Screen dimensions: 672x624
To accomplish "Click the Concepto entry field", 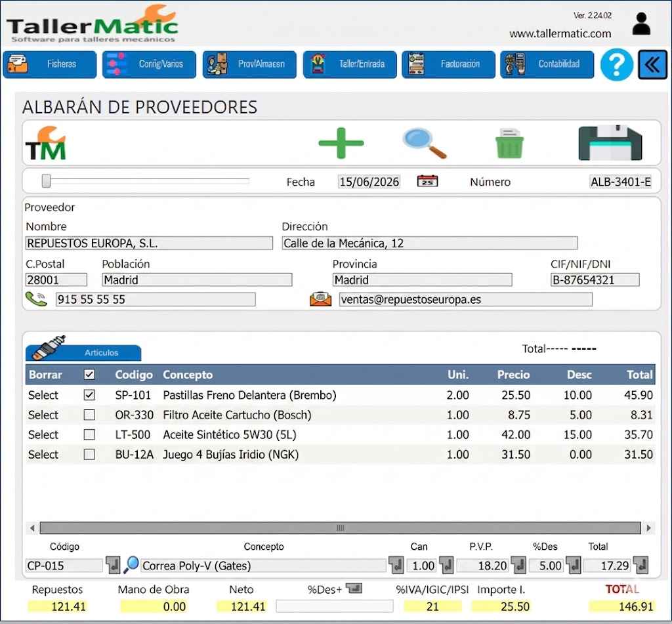I will click(x=263, y=566).
